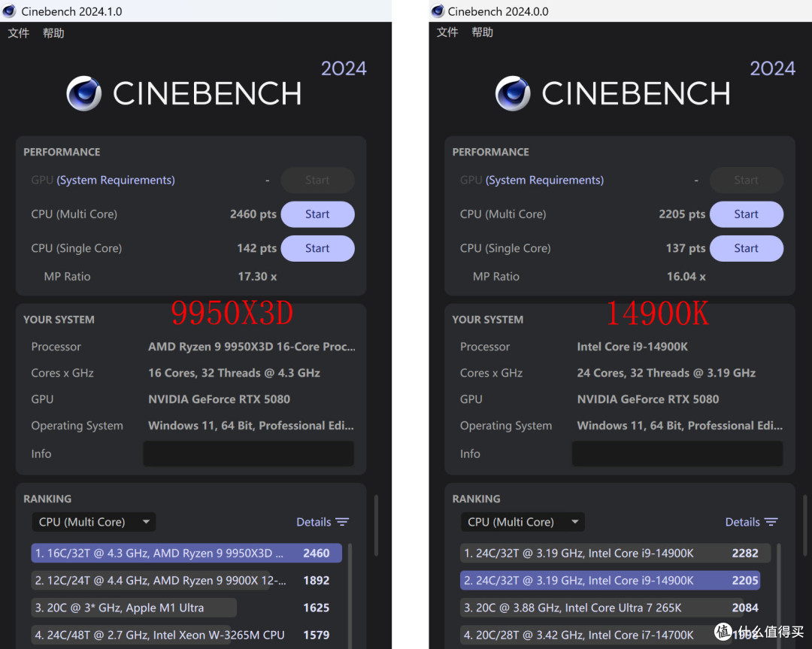This screenshot has width=812, height=649.
Task: Open System Requirements link in 2024.0.0 window
Action: point(544,180)
